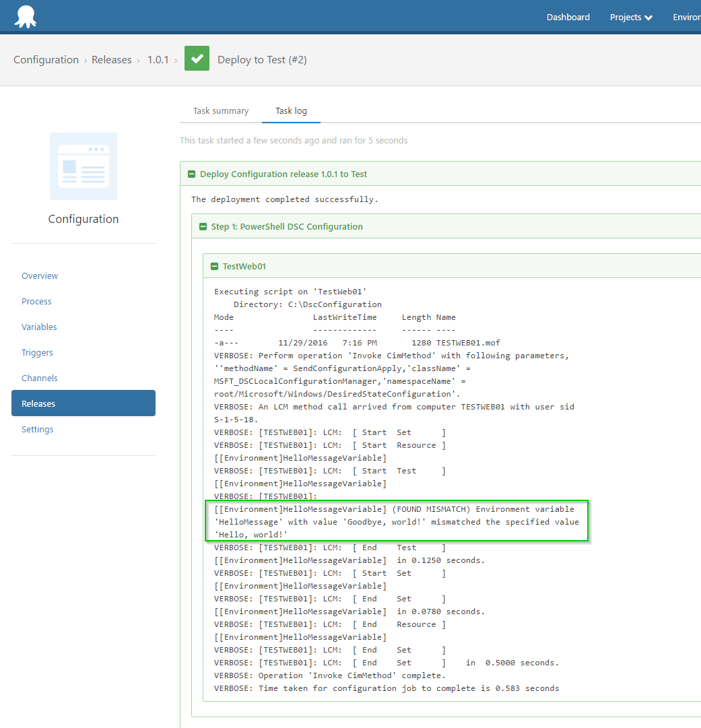Click the Releases breadcrumb link
The width and height of the screenshot is (701, 728).
(112, 60)
